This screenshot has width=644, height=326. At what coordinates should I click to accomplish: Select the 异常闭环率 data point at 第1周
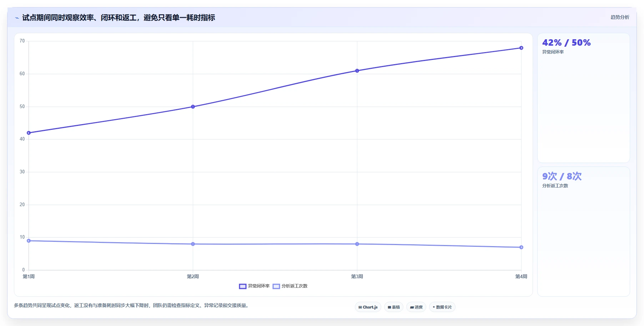click(29, 133)
